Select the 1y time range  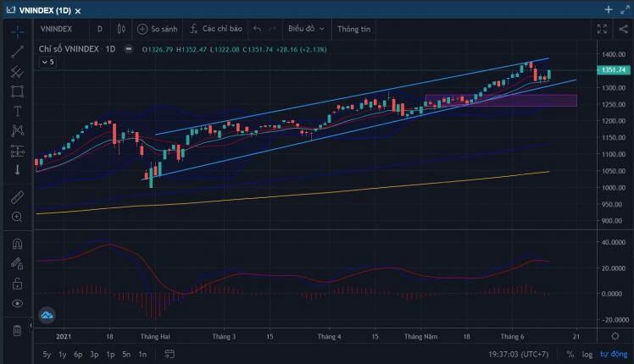pyautogui.click(x=62, y=355)
